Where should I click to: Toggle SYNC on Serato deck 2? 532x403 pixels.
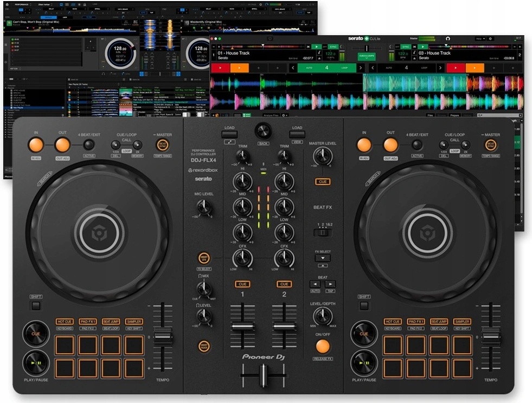pyautogui.click(x=406, y=47)
